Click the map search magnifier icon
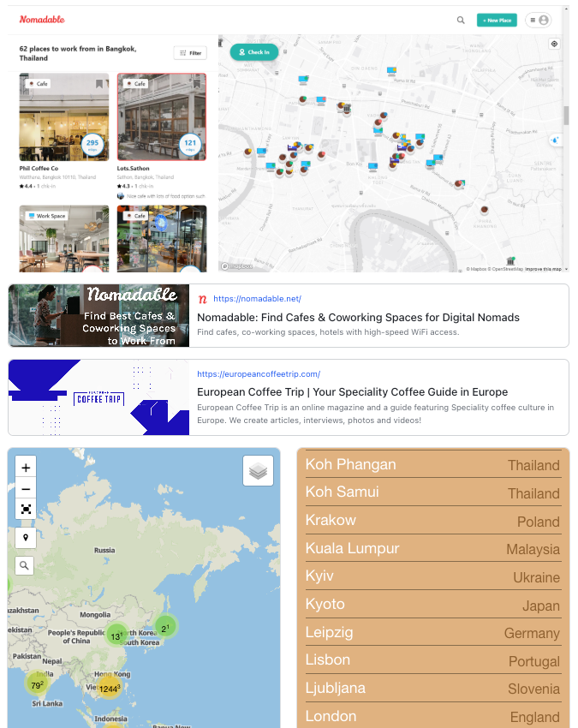The image size is (578, 728). 24,565
